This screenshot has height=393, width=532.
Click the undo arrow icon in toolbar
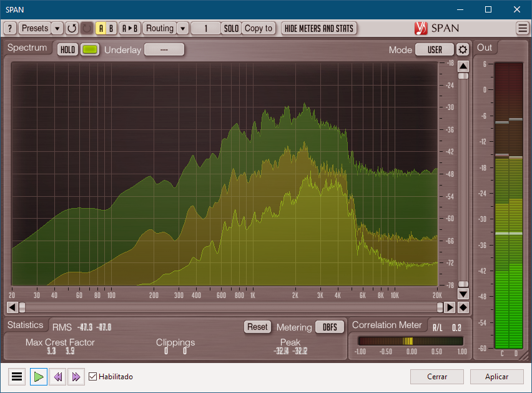tap(72, 28)
